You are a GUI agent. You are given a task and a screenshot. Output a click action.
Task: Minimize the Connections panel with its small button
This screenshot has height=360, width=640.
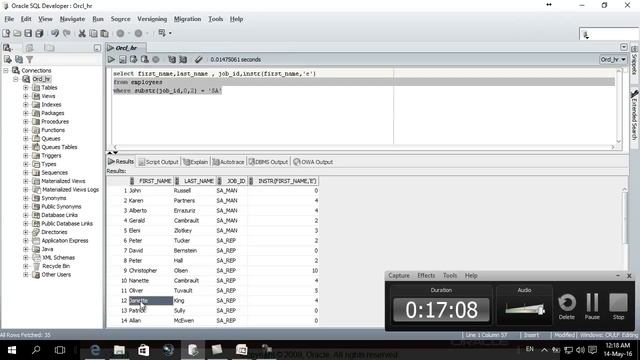tap(97, 48)
